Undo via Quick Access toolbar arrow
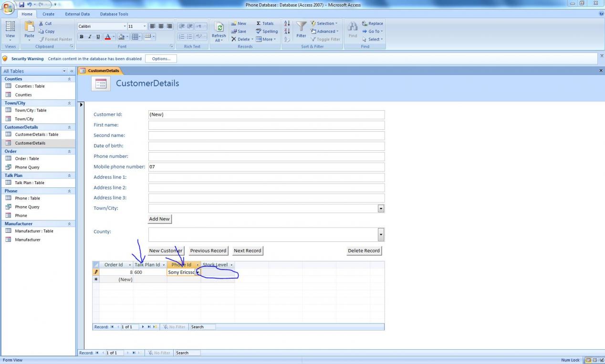The height and width of the screenshot is (364, 605). [30, 4]
